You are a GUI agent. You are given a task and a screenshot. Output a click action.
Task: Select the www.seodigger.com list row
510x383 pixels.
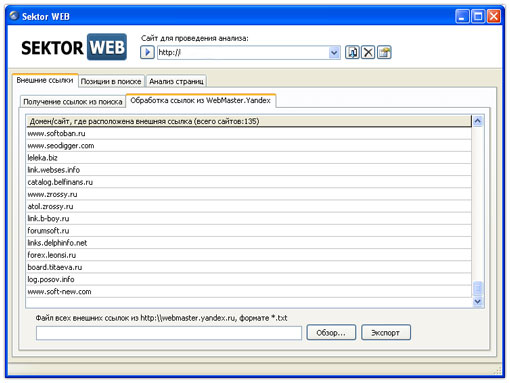coord(249,146)
